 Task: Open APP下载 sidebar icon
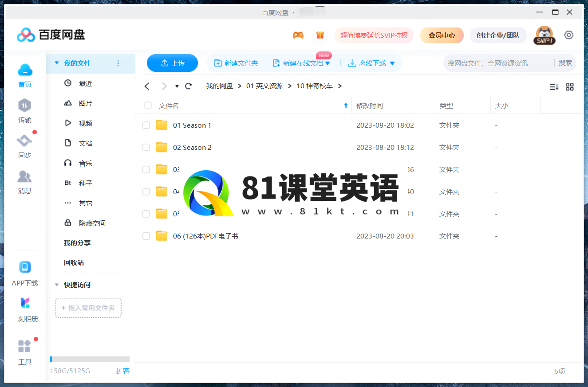(25, 267)
